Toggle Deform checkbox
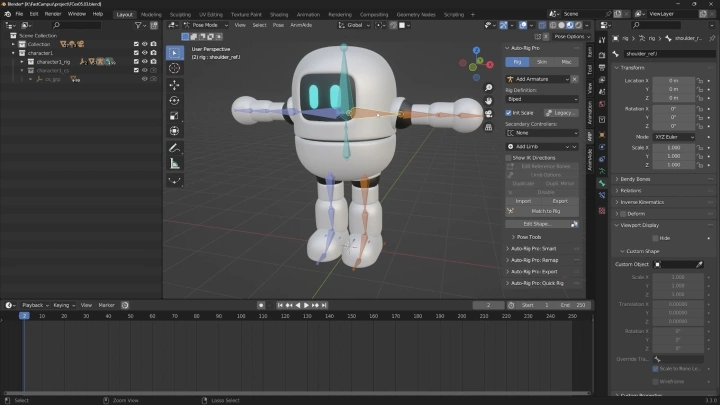This screenshot has height=405, width=720. point(623,214)
